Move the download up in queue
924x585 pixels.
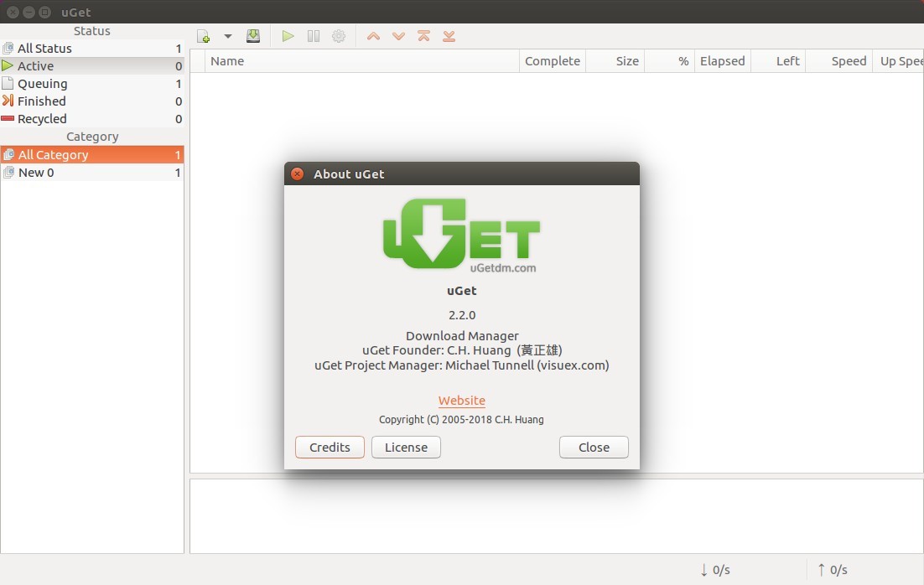(x=373, y=36)
